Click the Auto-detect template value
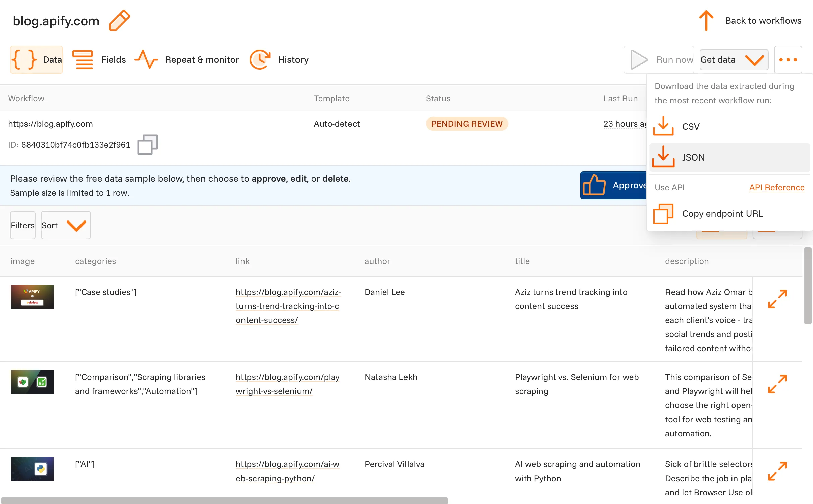The height and width of the screenshot is (504, 813). (x=336, y=124)
